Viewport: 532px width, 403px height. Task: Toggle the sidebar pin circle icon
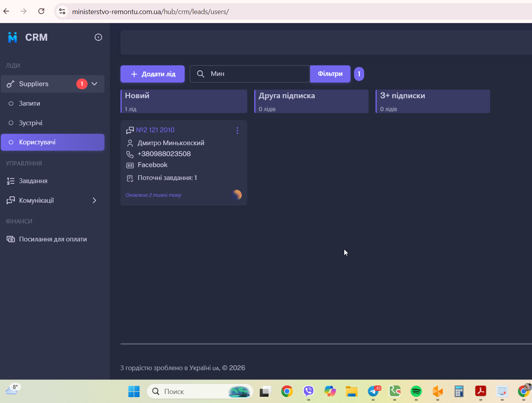point(98,37)
